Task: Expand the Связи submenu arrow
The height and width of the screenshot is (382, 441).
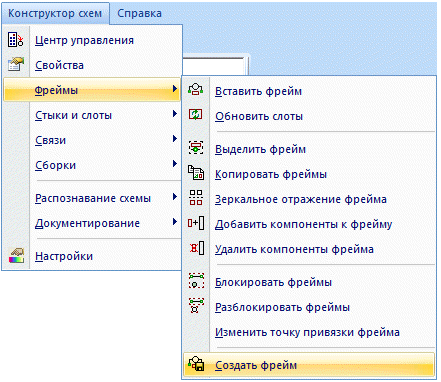Action: click(175, 139)
